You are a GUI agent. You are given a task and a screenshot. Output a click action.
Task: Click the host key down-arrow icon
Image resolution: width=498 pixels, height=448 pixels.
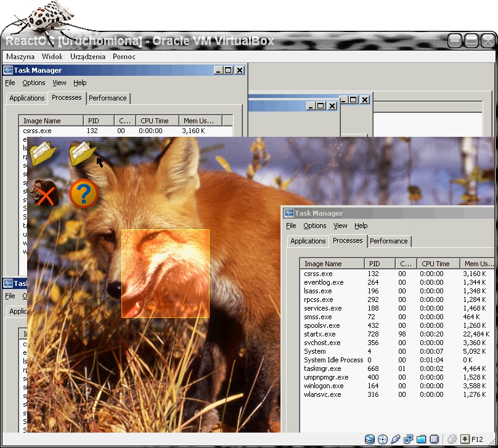tap(465, 439)
